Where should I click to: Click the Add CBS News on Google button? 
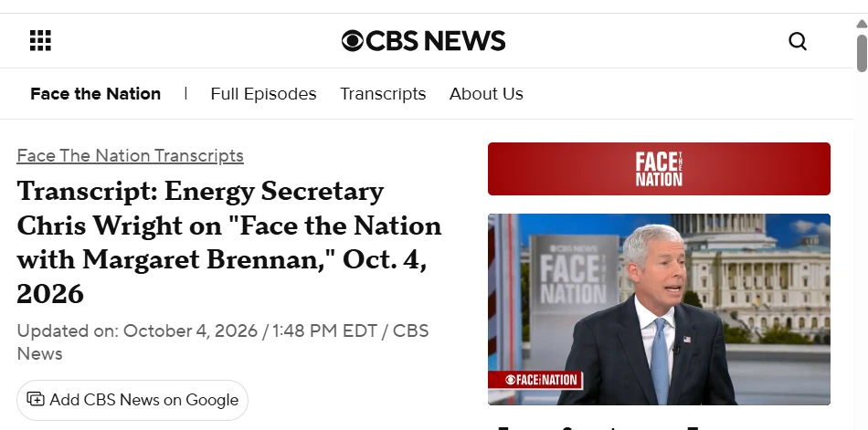pos(132,400)
